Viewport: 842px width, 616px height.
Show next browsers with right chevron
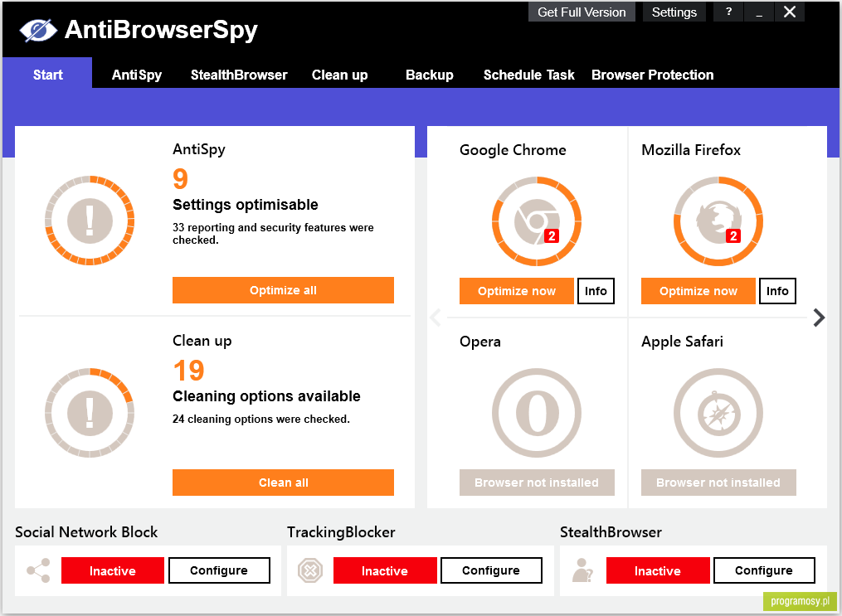tap(819, 318)
